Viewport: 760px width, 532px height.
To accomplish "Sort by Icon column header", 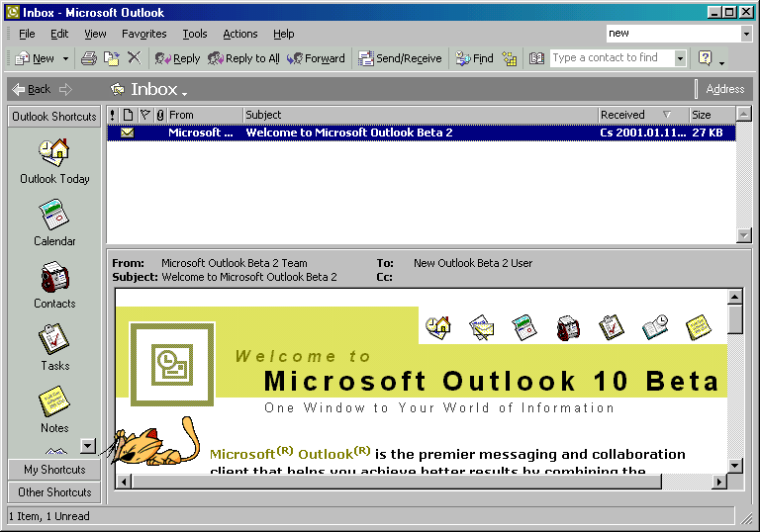I will click(128, 116).
